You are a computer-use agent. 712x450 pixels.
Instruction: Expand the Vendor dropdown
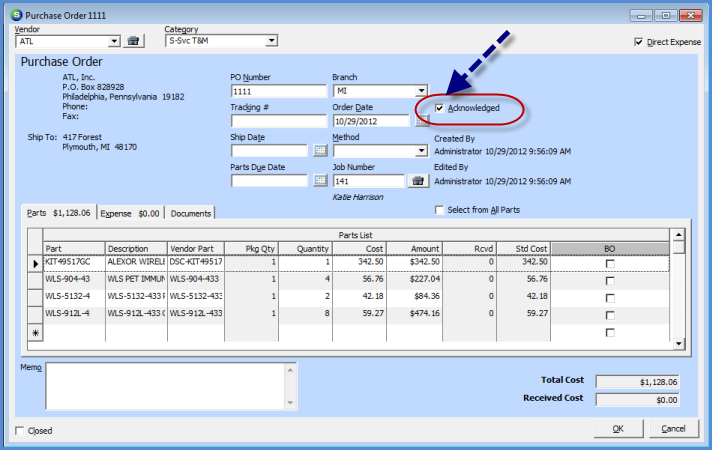pos(114,41)
